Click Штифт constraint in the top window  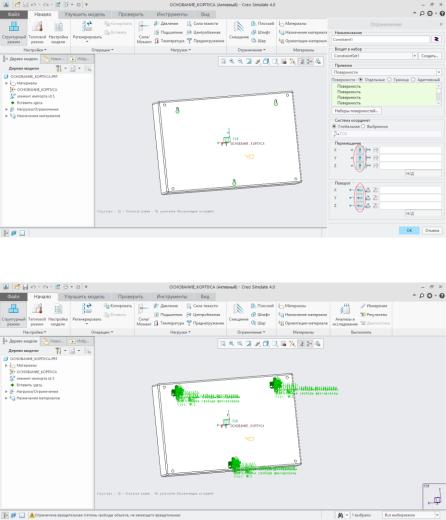coord(261,32)
